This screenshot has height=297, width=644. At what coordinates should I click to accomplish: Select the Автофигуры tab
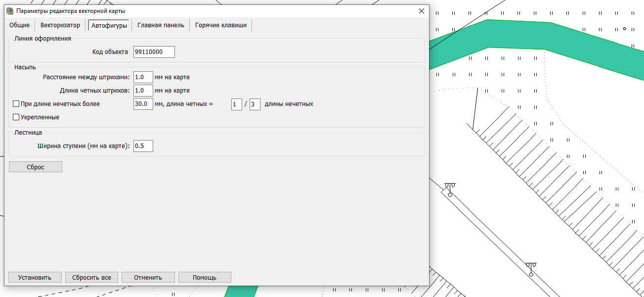pyautogui.click(x=109, y=26)
